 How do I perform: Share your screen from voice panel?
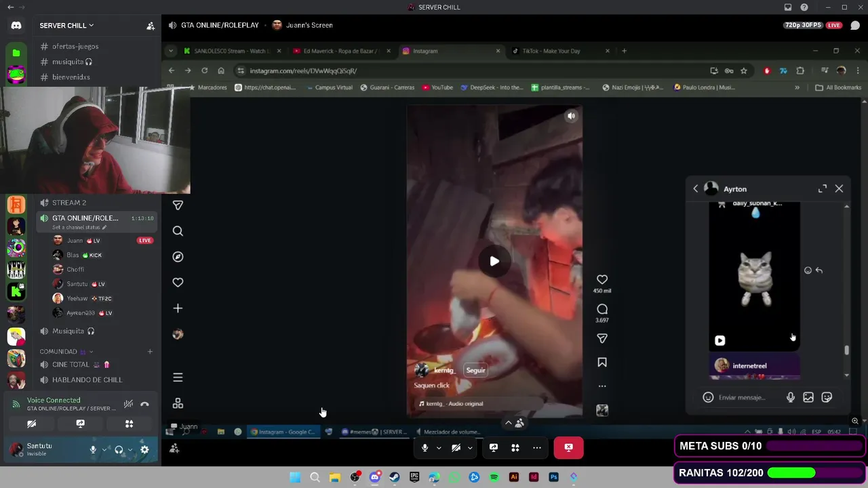[x=80, y=424]
